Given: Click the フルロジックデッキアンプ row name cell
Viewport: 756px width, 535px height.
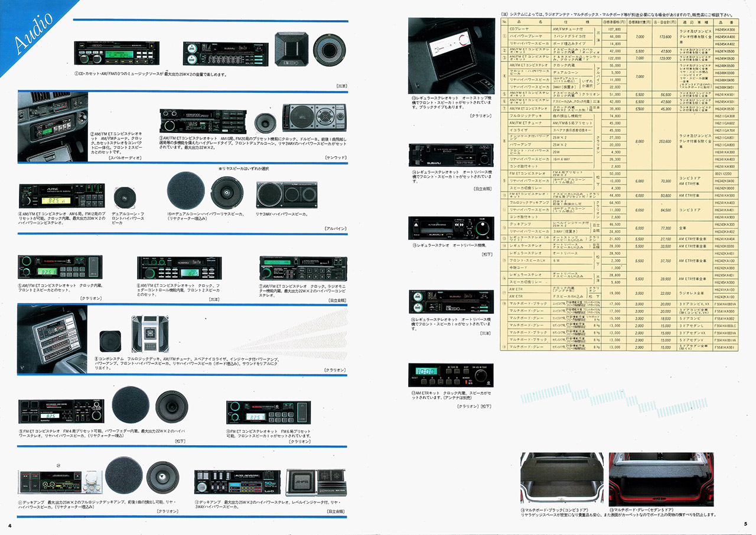Looking at the screenshot, I should [530, 202].
